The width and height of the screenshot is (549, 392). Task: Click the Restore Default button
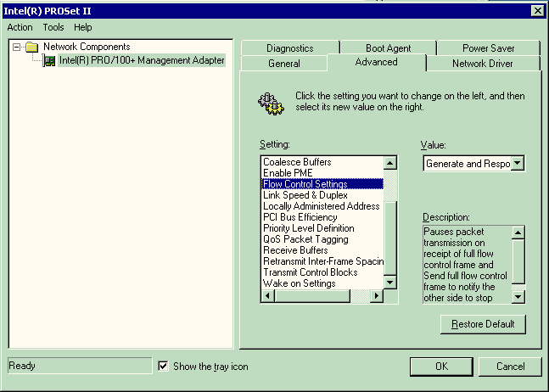483,324
